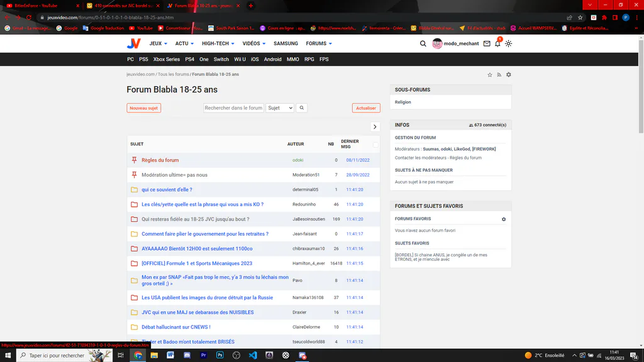Open 'Tous les forums' breadcrumb link
Image resolution: width=644 pixels, height=362 pixels.
click(x=174, y=74)
